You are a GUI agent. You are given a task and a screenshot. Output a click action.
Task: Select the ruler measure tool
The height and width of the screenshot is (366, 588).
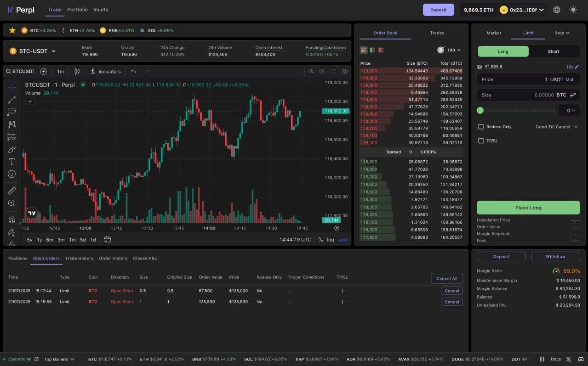pos(11,191)
